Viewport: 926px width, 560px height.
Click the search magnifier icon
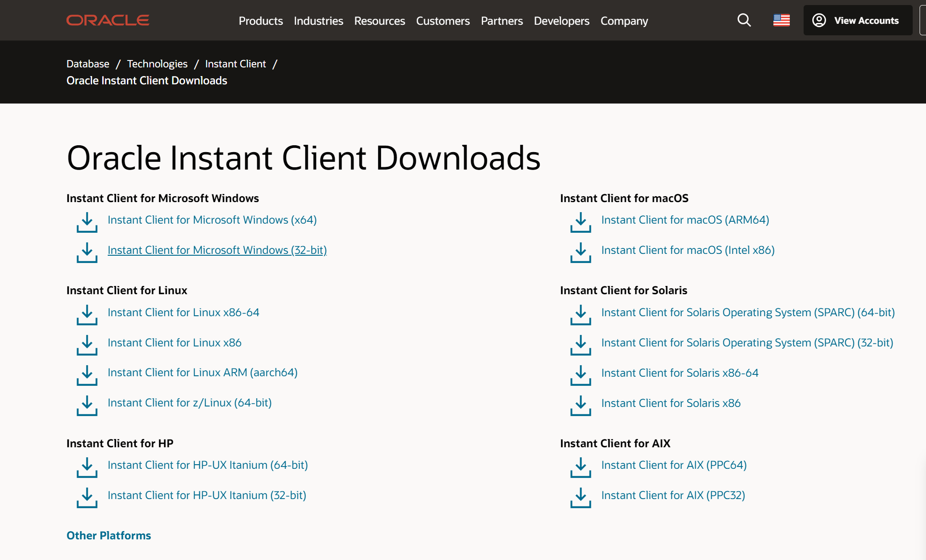pyautogui.click(x=744, y=20)
